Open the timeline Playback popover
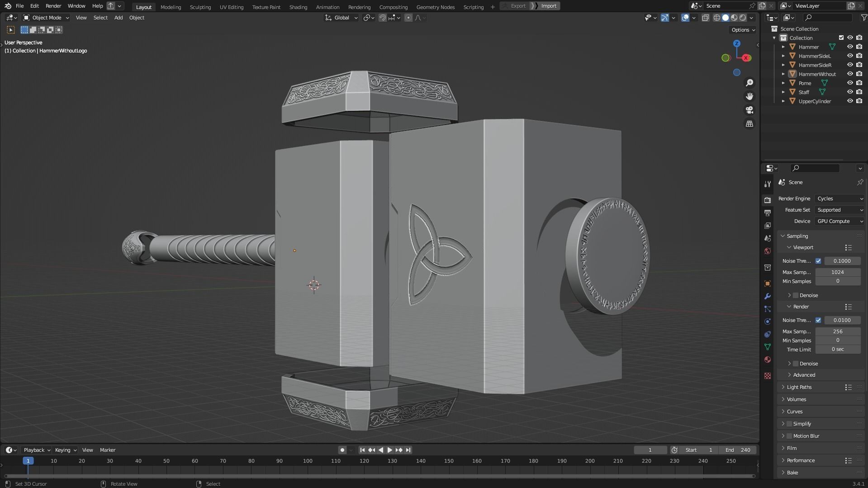 tap(36, 450)
